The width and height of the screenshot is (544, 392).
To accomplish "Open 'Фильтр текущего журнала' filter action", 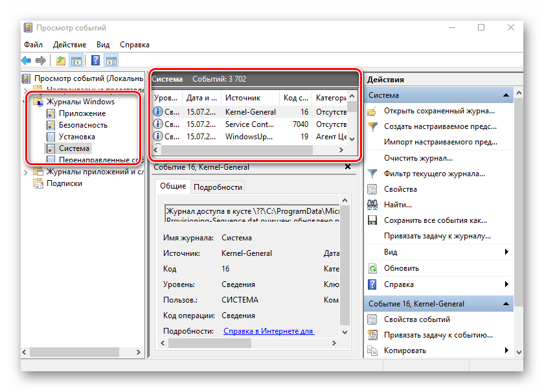I will (434, 174).
